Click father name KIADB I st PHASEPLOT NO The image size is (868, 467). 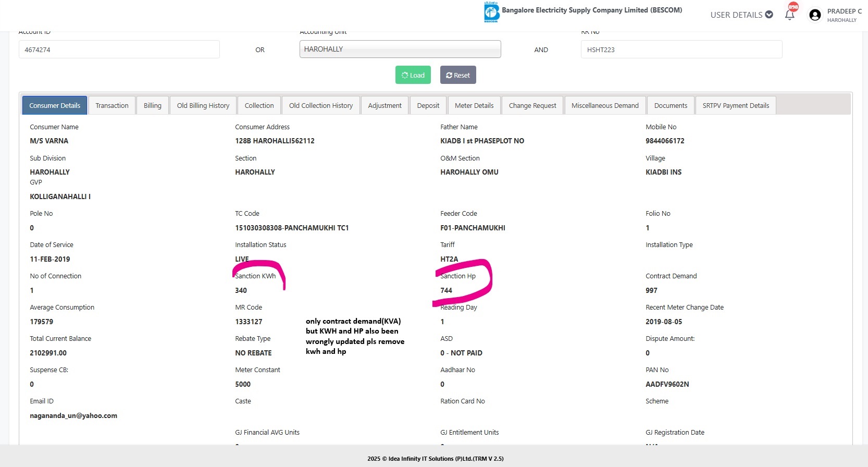[x=482, y=141]
